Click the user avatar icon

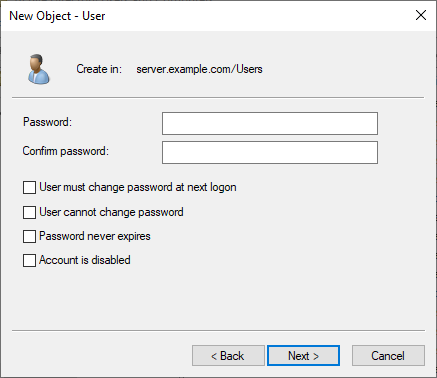pyautogui.click(x=39, y=69)
